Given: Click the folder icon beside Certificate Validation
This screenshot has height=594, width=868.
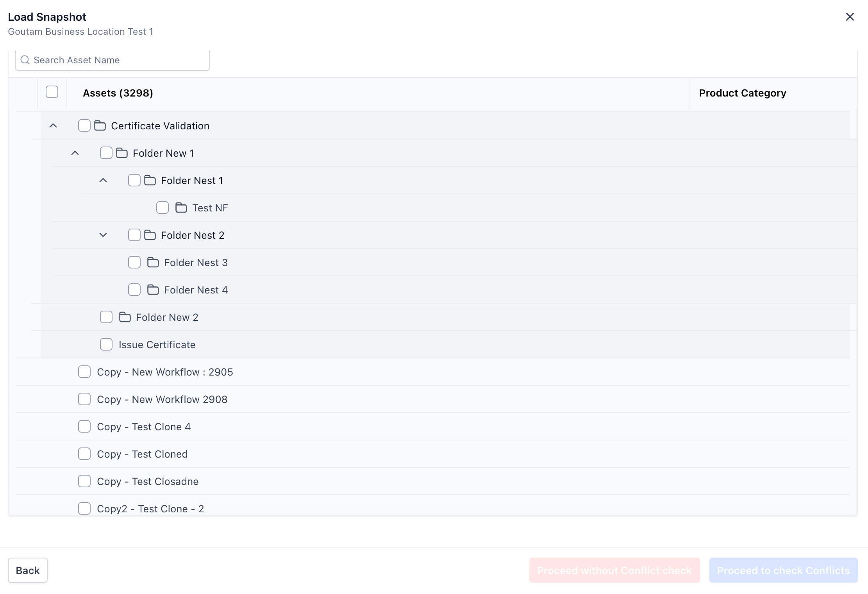Looking at the screenshot, I should coord(100,125).
